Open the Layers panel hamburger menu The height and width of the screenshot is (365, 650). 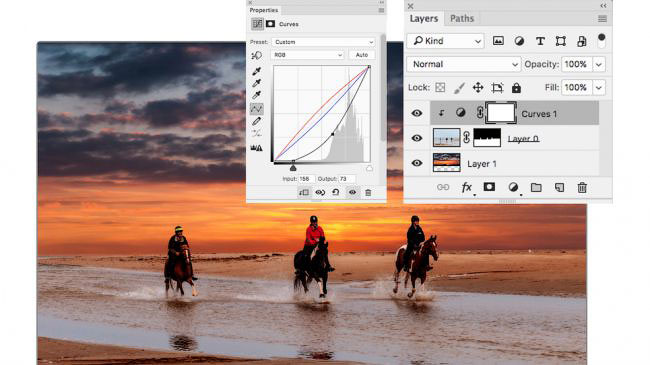coord(602,19)
